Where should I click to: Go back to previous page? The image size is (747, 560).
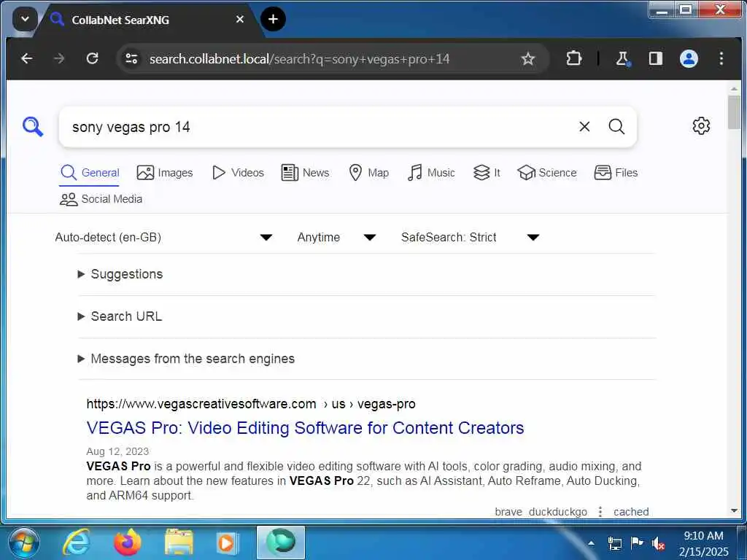[x=27, y=58]
